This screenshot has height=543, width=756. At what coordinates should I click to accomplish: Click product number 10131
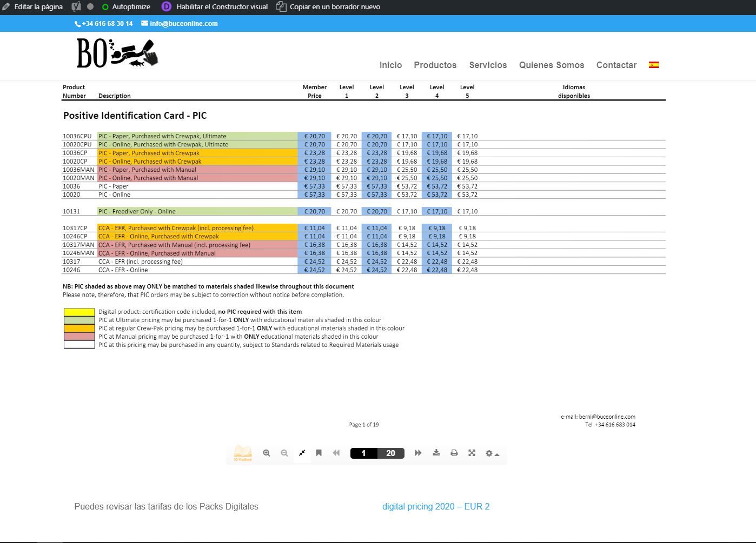coord(71,211)
